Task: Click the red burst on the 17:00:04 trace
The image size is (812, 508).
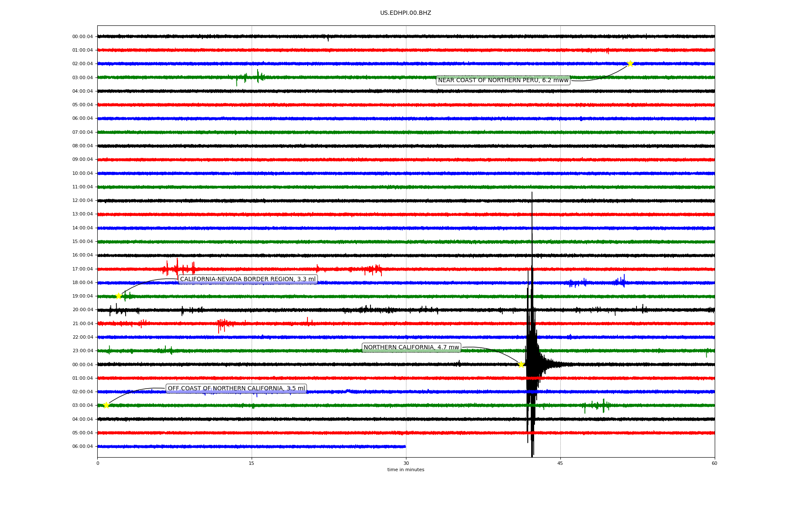Action: 177,268
